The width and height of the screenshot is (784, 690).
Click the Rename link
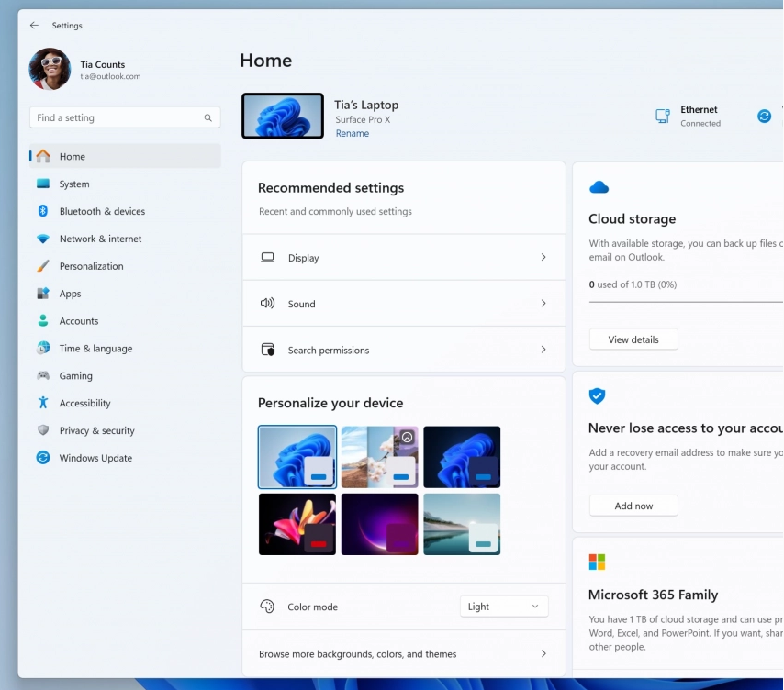(353, 133)
